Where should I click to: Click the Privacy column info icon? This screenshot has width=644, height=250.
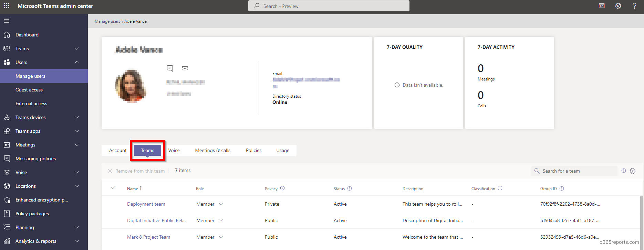coord(282,188)
